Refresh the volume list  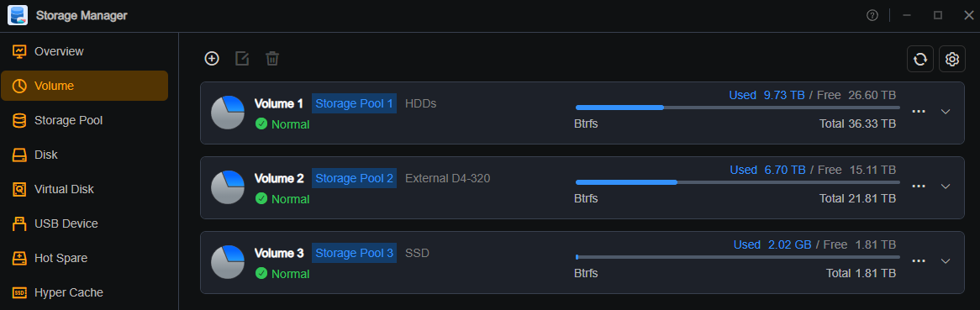point(920,59)
